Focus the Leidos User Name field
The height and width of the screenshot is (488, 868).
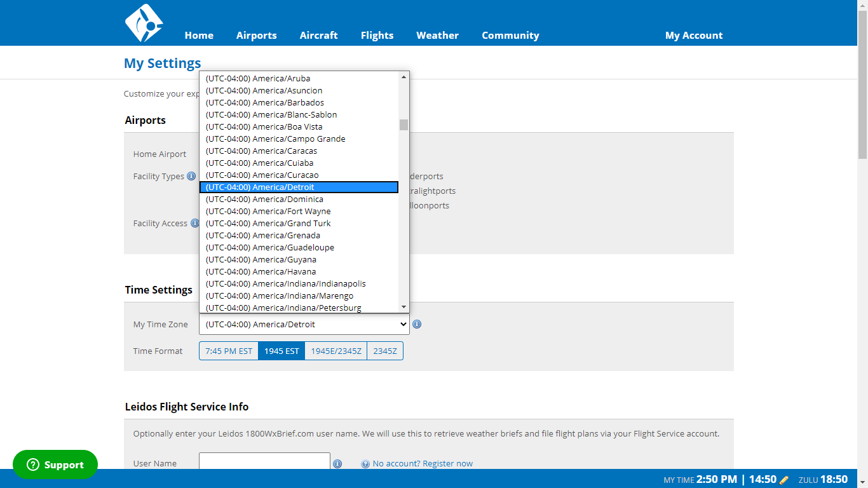264,462
